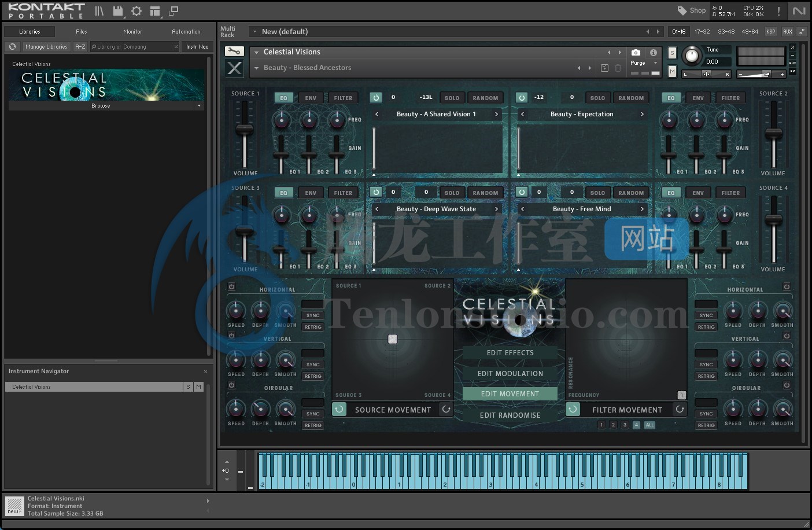This screenshot has height=530, width=812.
Task: Show instrument info icon
Action: pos(654,52)
